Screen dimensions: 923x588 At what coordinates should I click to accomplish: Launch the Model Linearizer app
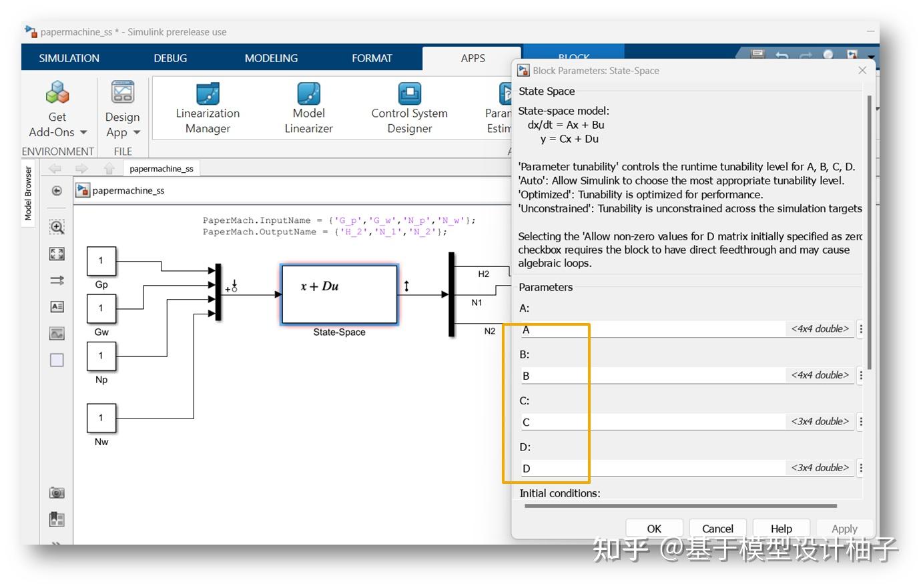point(308,107)
